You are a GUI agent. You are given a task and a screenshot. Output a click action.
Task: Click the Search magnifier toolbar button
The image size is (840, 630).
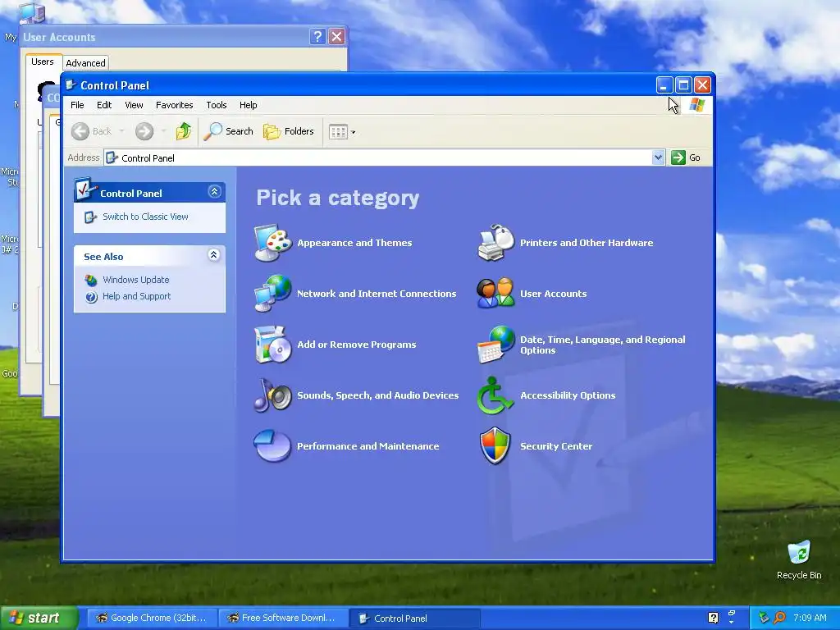[x=228, y=131]
